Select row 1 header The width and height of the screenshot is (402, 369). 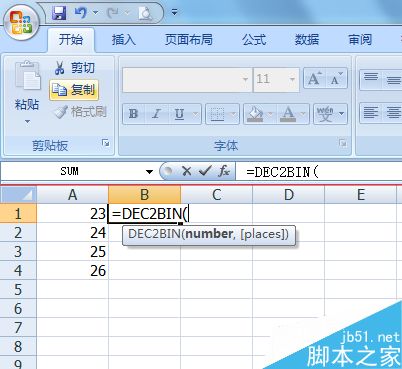pos(18,213)
